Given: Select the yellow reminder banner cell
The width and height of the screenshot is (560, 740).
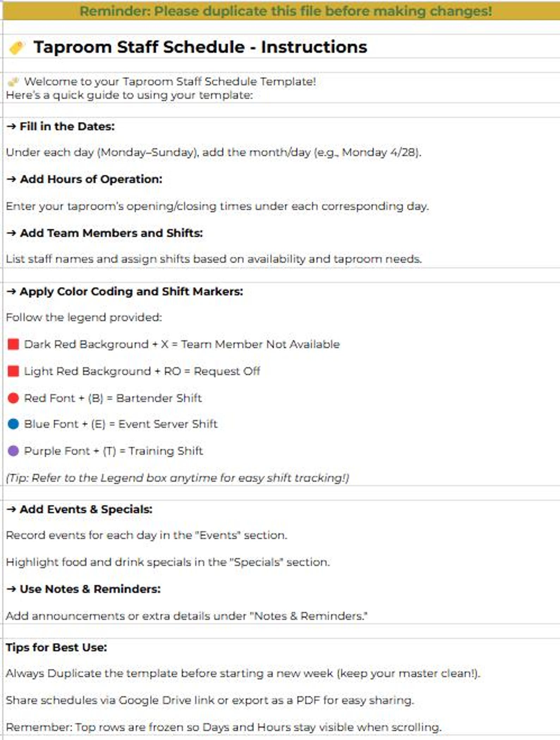Looking at the screenshot, I should point(281,11).
